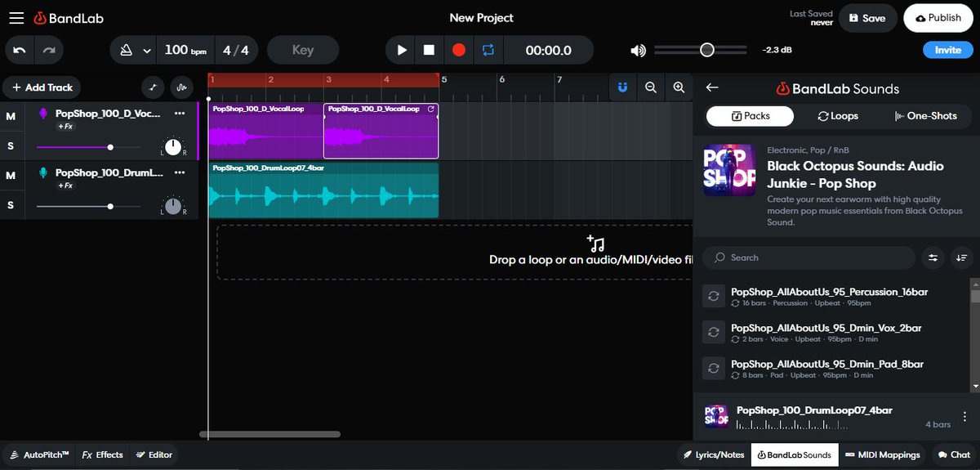Viewport: 980px width, 470px height.
Task: Open the Chat panel
Action: [x=954, y=454]
